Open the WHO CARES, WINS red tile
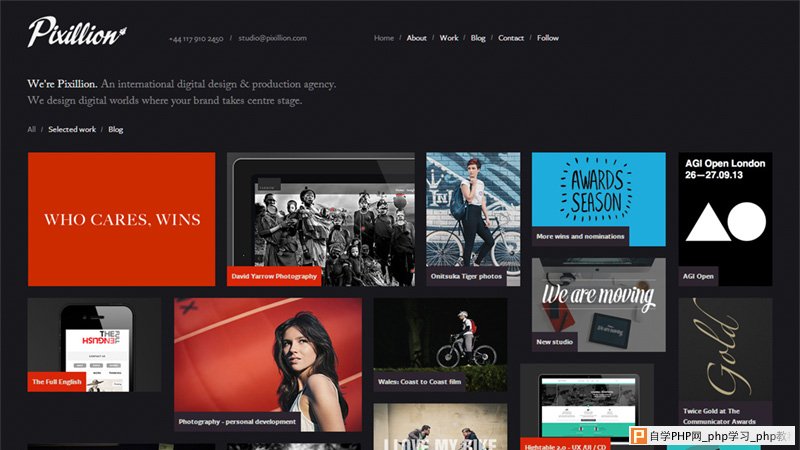The image size is (800, 450). [x=121, y=219]
